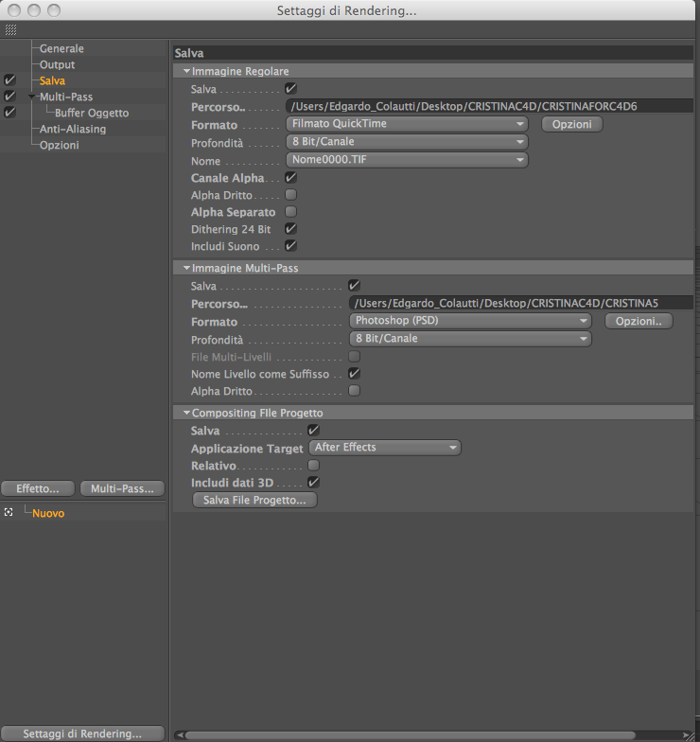Click the Effetto... button

pyautogui.click(x=38, y=488)
